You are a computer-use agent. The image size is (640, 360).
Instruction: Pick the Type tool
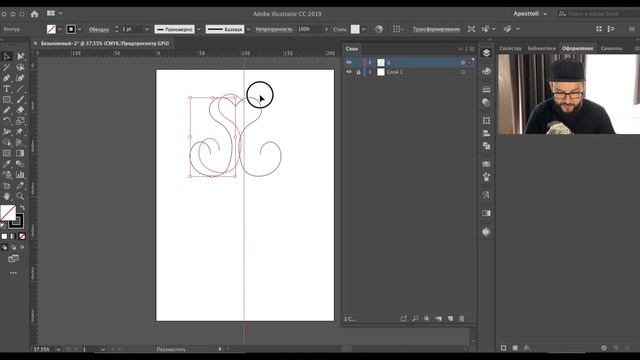click(7, 89)
